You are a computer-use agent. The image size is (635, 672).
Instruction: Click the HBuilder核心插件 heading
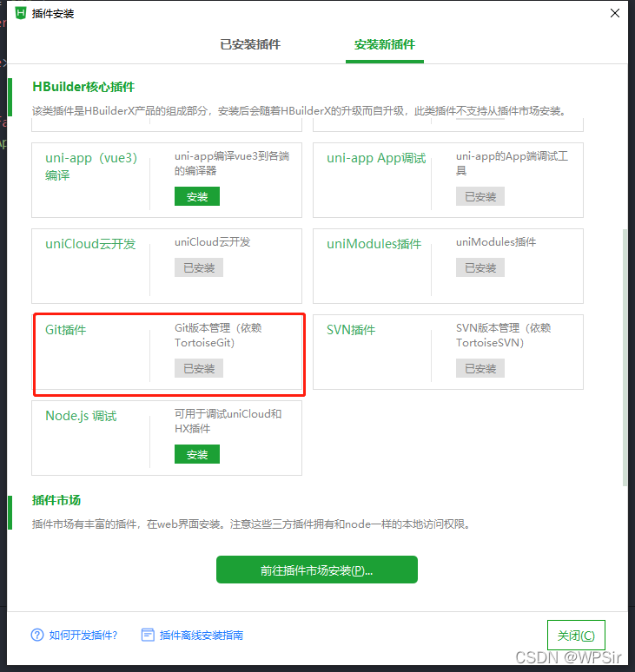click(83, 87)
